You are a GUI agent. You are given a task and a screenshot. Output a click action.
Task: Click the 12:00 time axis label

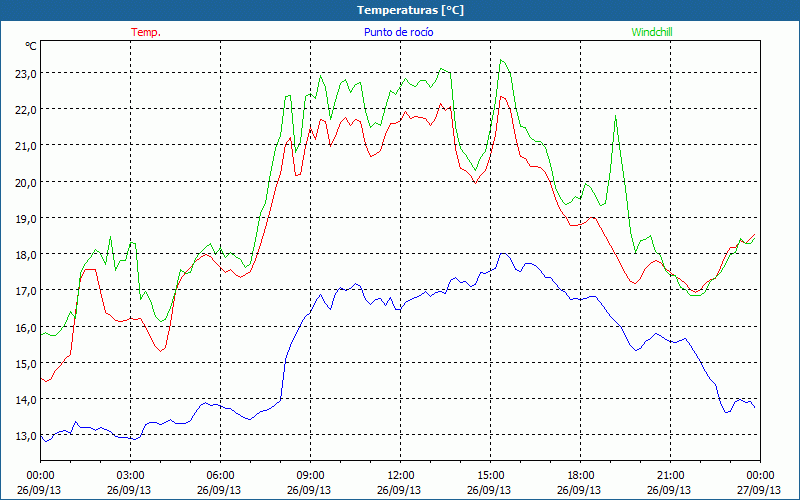click(x=401, y=476)
